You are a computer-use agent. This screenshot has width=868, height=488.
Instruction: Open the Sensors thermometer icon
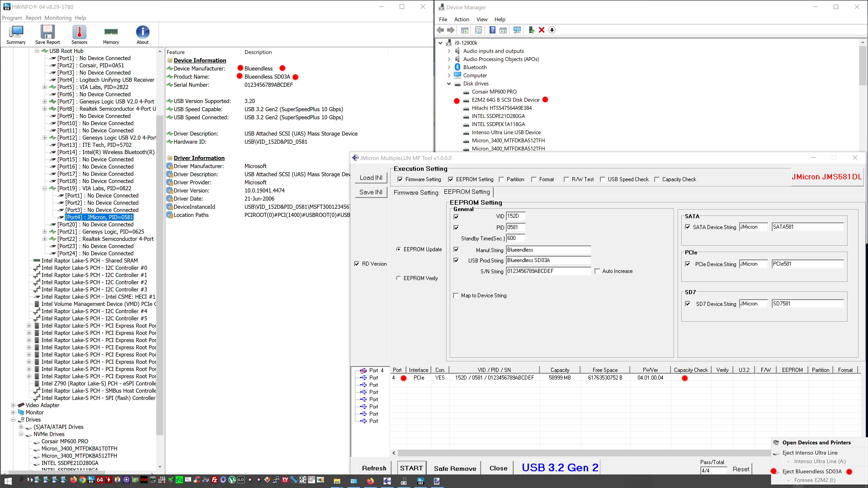(79, 35)
